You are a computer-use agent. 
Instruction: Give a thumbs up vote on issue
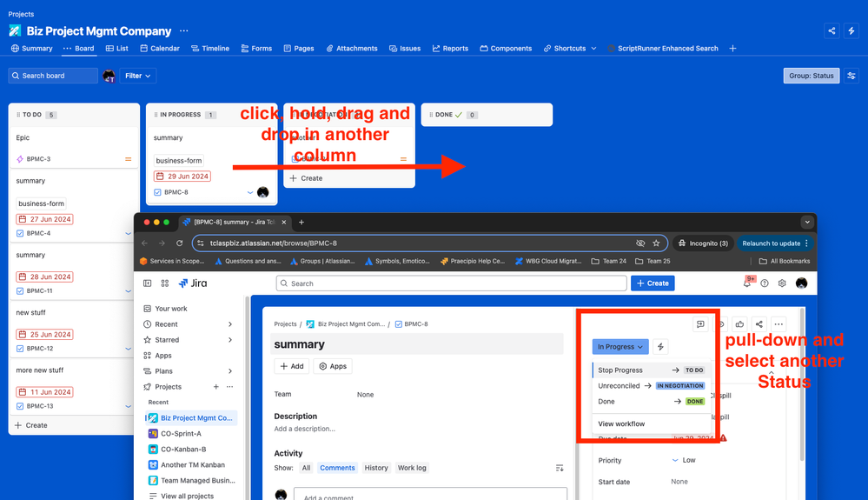coord(739,324)
